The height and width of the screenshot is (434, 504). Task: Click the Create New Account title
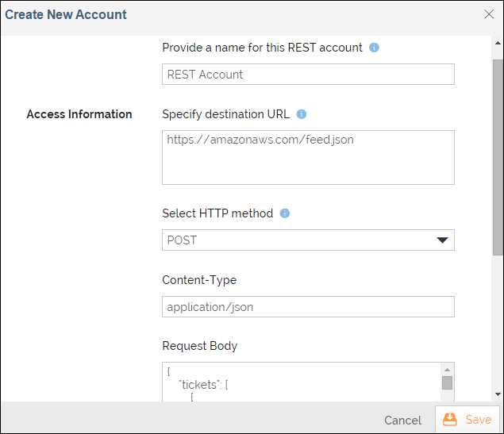point(66,14)
